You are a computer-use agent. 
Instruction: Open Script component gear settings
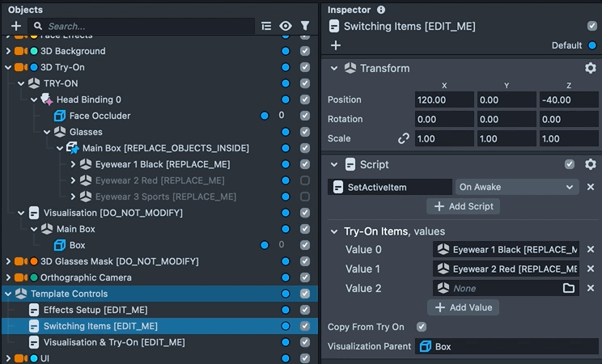coord(590,164)
